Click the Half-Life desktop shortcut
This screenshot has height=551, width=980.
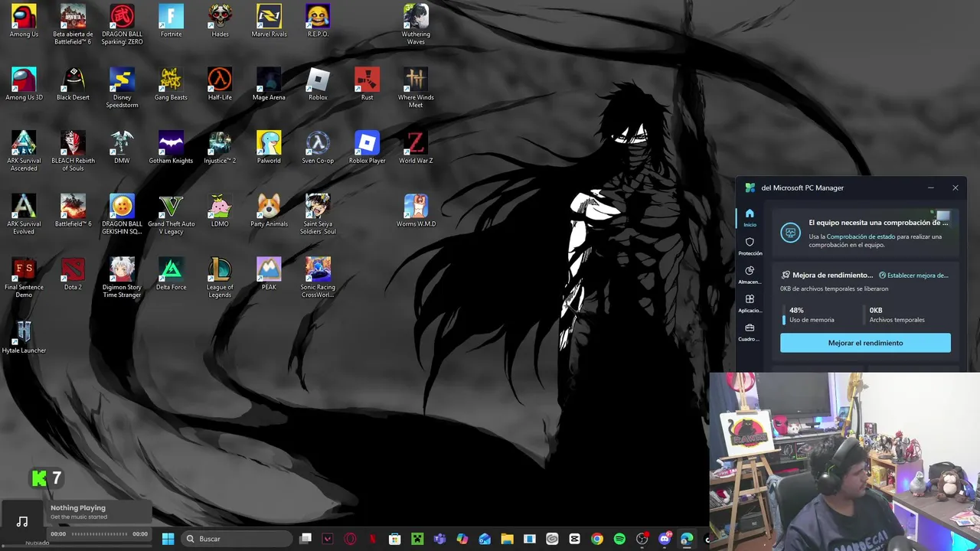point(220,84)
